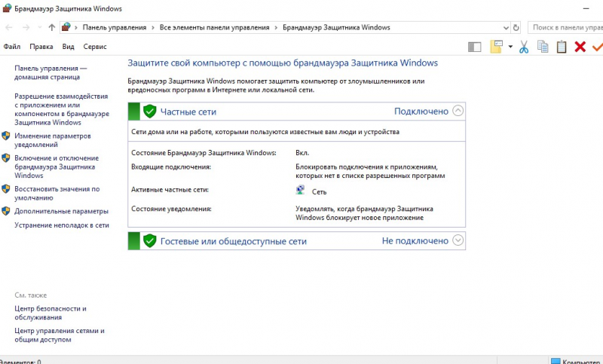Screen dimensions: 603x364
Task: Open dropdown arrow beside folder icon
Action: pos(510,47)
